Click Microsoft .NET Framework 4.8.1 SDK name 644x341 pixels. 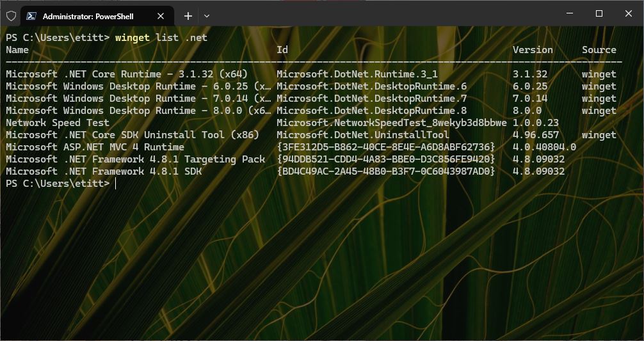104,171
